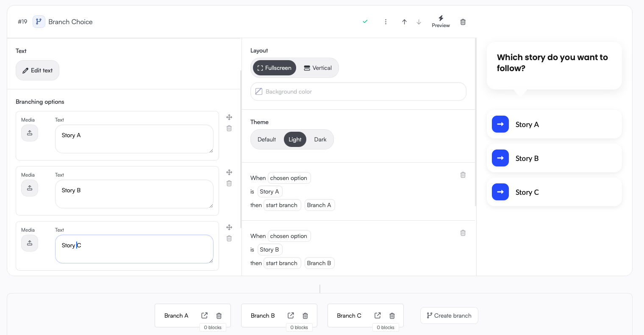The image size is (644, 335).
Task: Open the Background color picker field
Action: click(358, 91)
